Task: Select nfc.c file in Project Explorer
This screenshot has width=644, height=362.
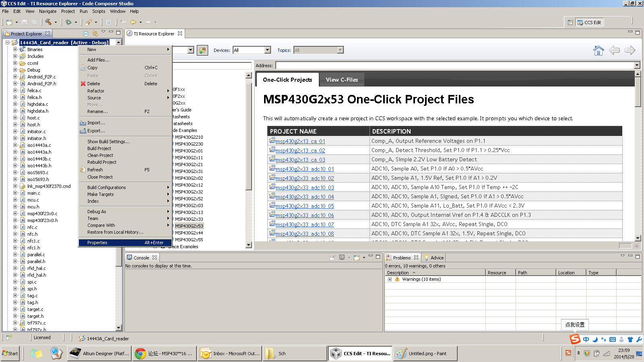Action: pos(32,227)
